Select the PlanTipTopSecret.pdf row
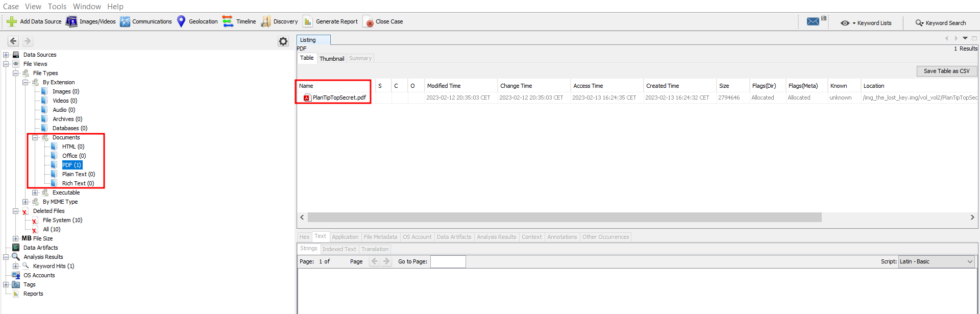This screenshot has height=314, width=980. pos(637,98)
